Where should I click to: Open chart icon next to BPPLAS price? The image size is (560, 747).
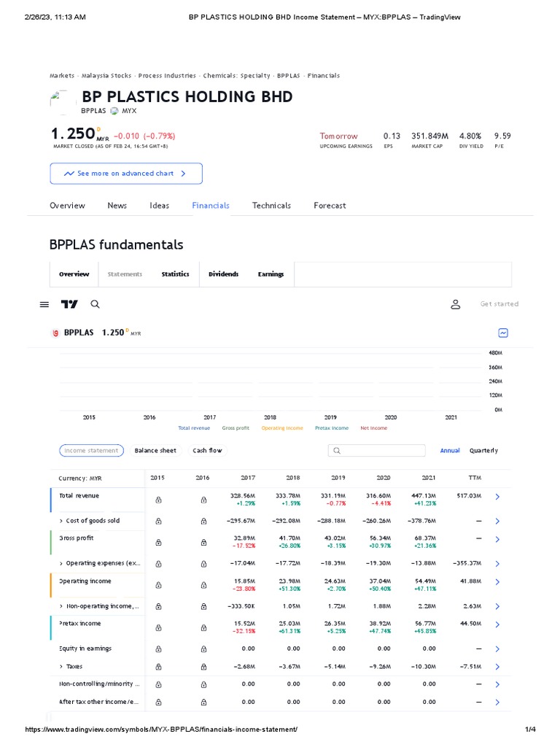[x=503, y=333]
